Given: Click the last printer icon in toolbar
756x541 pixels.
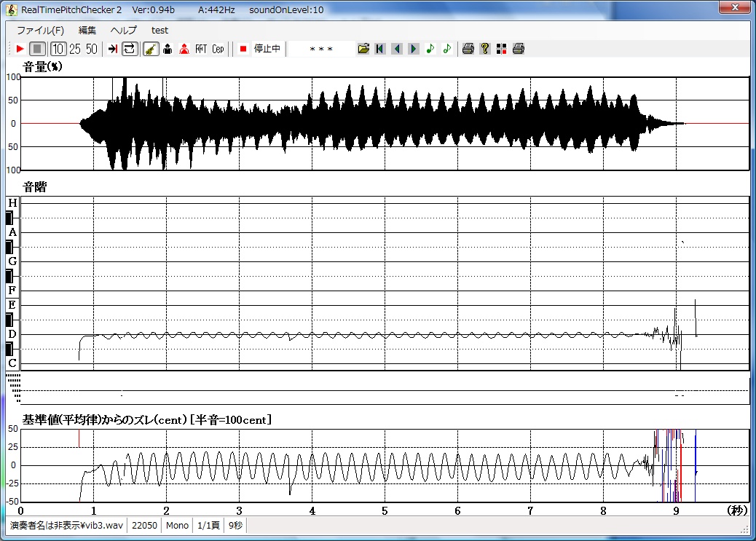Looking at the screenshot, I should pos(519,49).
